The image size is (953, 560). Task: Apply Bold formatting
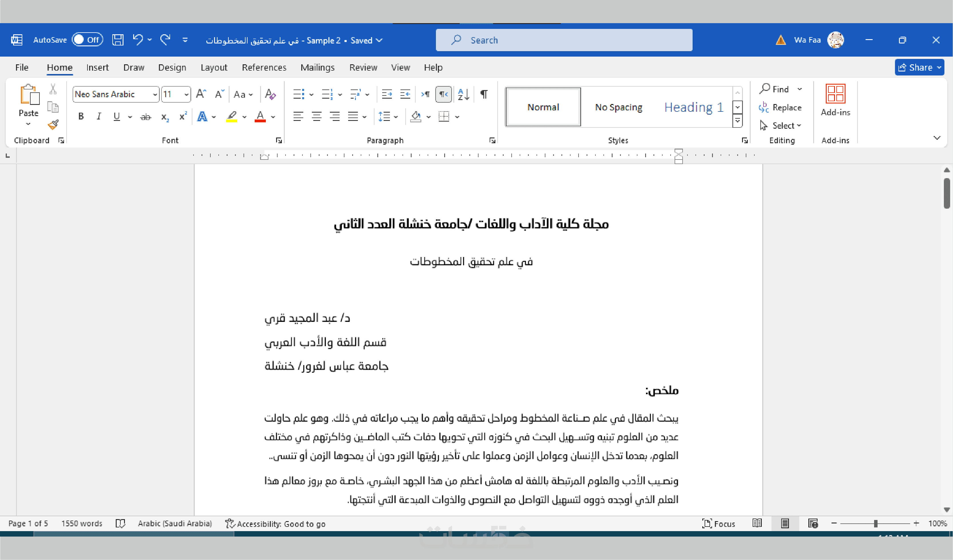[81, 116]
